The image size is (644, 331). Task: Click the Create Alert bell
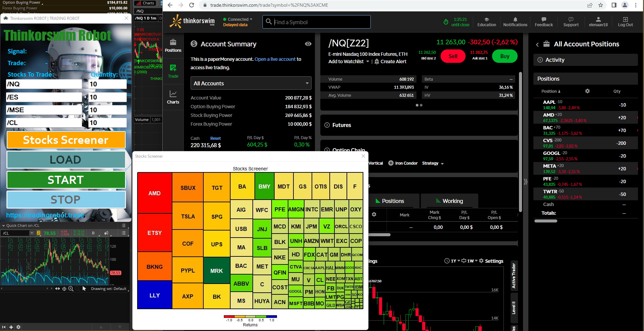pyautogui.click(x=377, y=61)
